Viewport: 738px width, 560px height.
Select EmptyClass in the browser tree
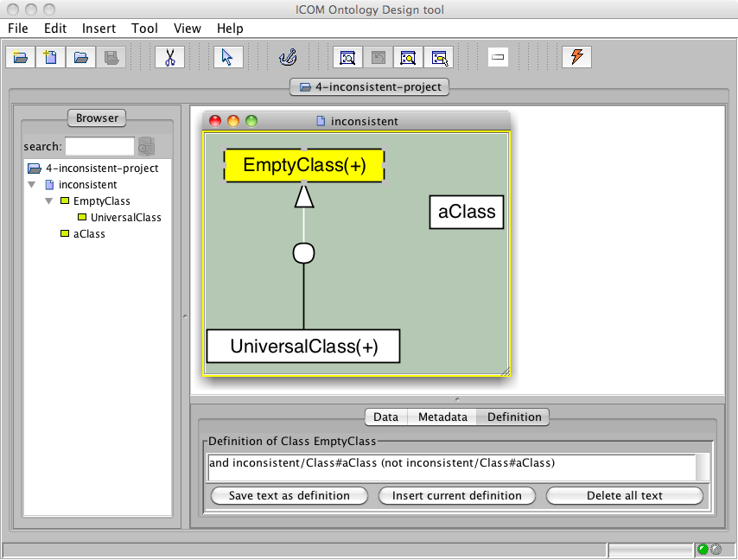click(x=102, y=201)
